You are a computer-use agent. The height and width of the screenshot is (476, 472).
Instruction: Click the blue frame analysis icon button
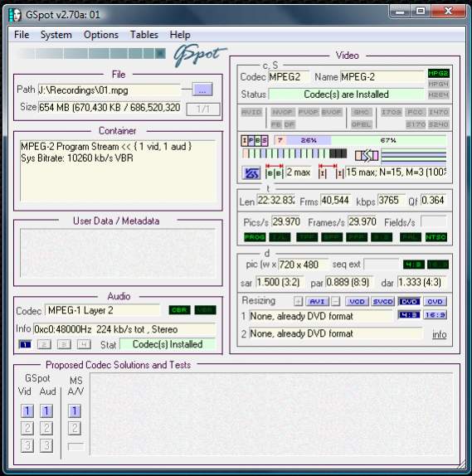tap(251, 173)
